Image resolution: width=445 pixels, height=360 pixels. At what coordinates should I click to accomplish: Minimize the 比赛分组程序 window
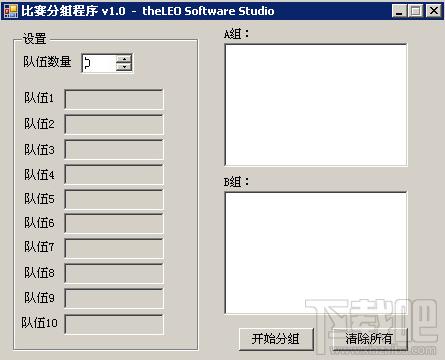tap(399, 11)
